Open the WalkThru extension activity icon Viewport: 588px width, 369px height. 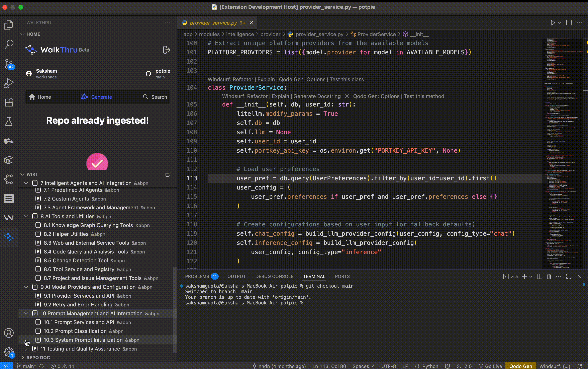(x=9, y=237)
